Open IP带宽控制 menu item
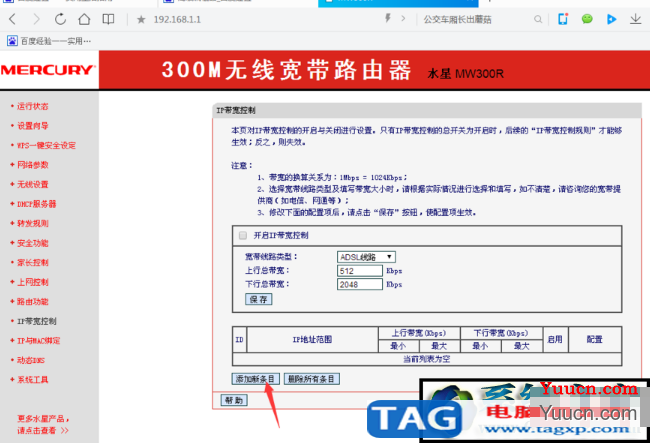 coord(36,321)
